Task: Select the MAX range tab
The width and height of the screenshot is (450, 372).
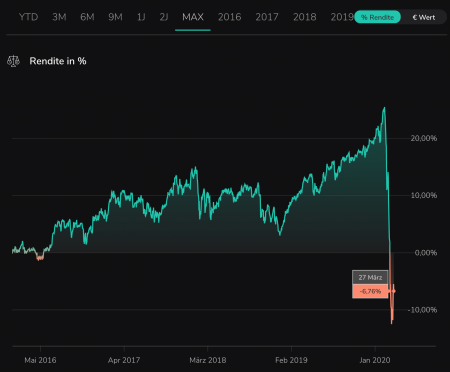Action: pos(193,17)
